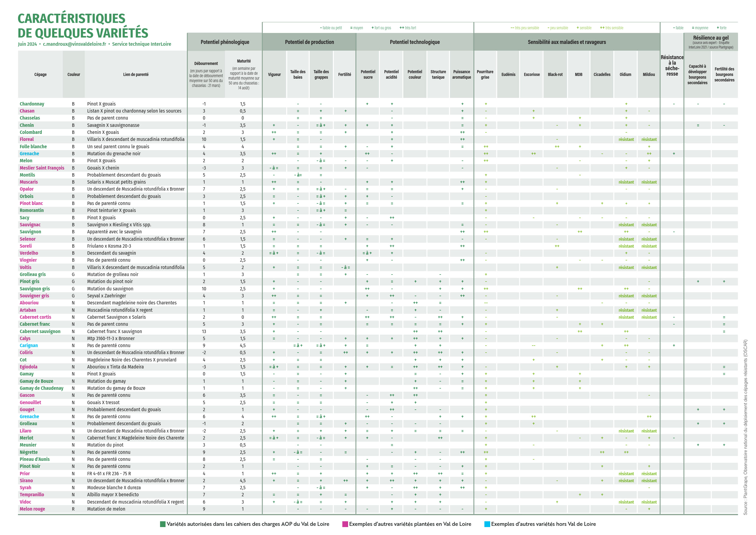Click the magenta legend color square
This screenshot has height=535, width=756.
(345, 524)
